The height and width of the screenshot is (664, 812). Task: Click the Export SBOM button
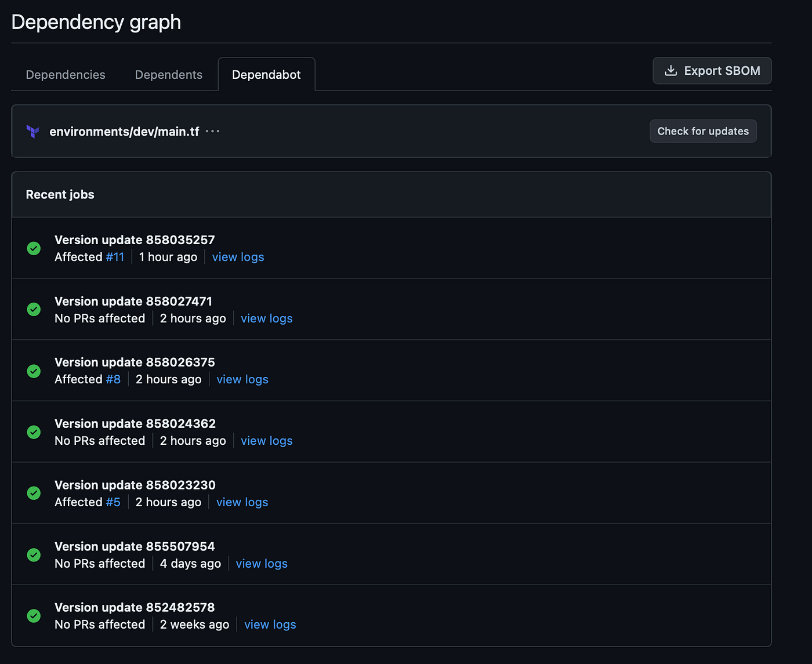tap(712, 71)
